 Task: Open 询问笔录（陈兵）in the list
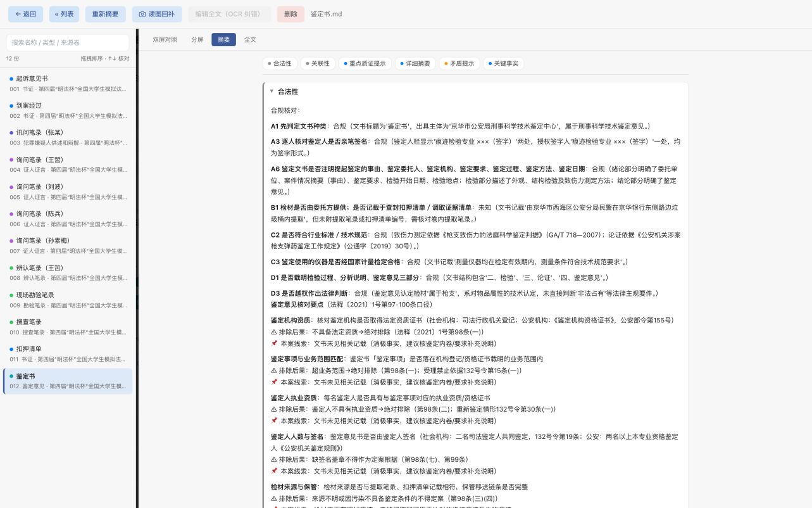[68, 219]
